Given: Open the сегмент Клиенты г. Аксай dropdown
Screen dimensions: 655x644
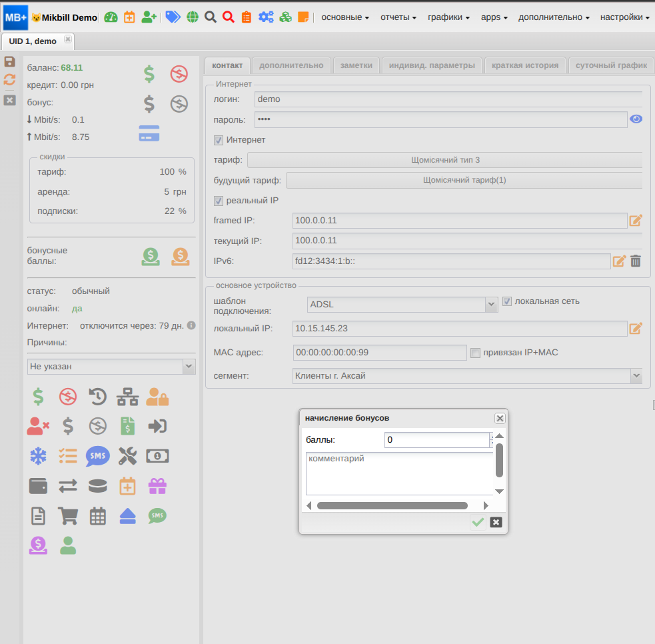Looking at the screenshot, I should pyautogui.click(x=636, y=376).
